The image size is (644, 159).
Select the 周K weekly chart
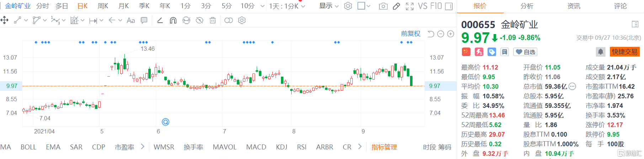click(x=103, y=6)
